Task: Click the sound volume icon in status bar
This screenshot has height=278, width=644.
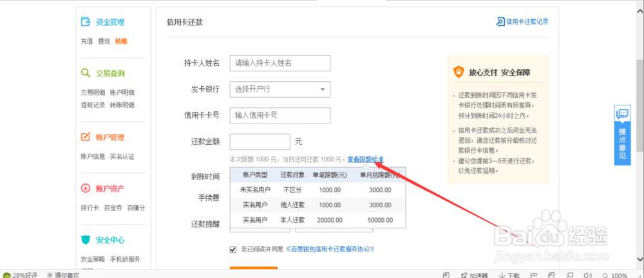Action: pos(587,275)
